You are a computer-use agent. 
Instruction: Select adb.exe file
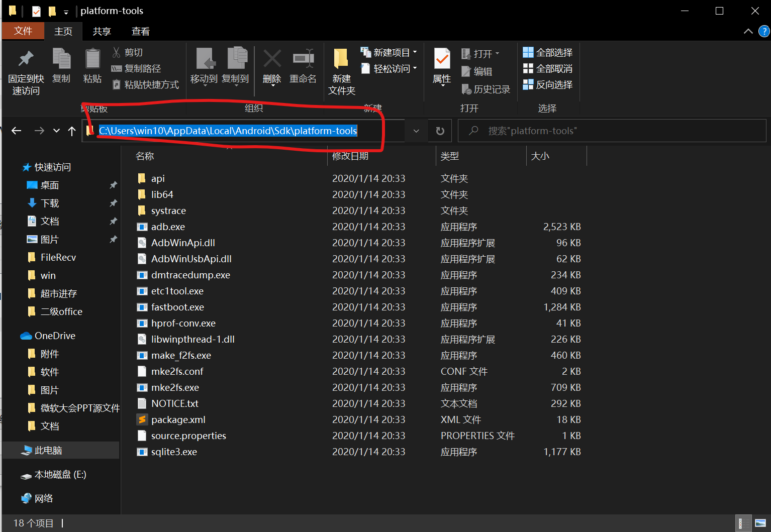point(161,227)
